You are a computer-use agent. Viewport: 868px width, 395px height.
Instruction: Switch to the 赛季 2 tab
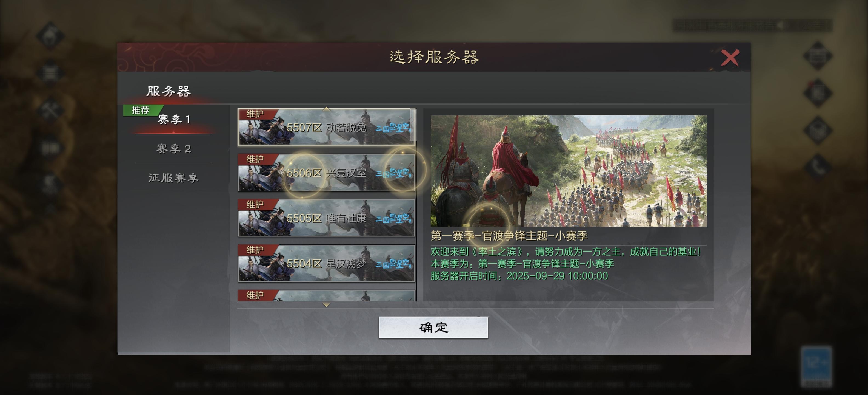pyautogui.click(x=174, y=148)
